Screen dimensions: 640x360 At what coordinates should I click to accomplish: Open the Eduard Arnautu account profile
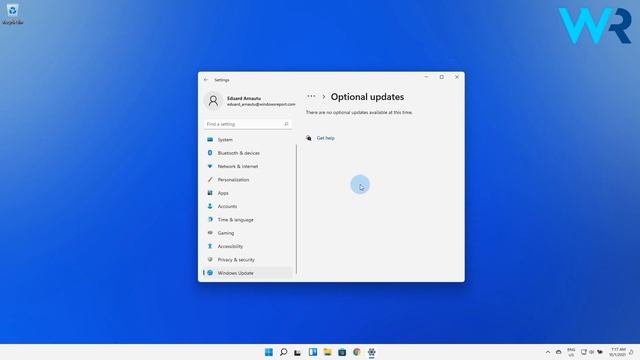pyautogui.click(x=249, y=101)
